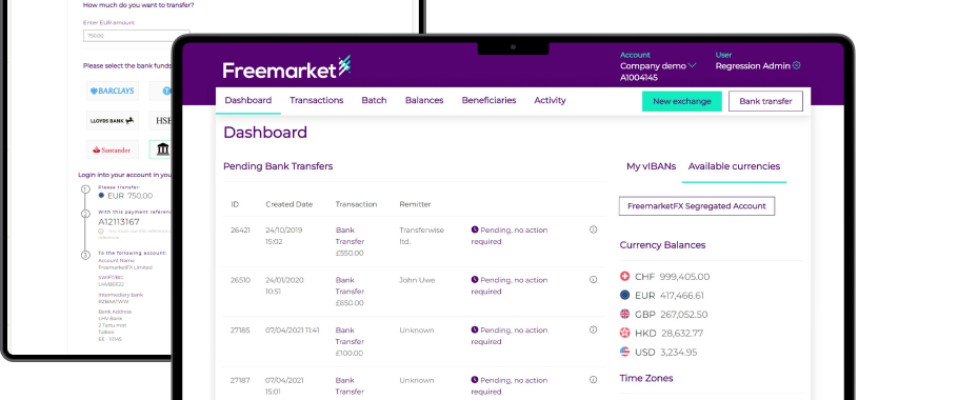Click the Freemarket logo in the header
Screen dimensions: 978x400
287,67
